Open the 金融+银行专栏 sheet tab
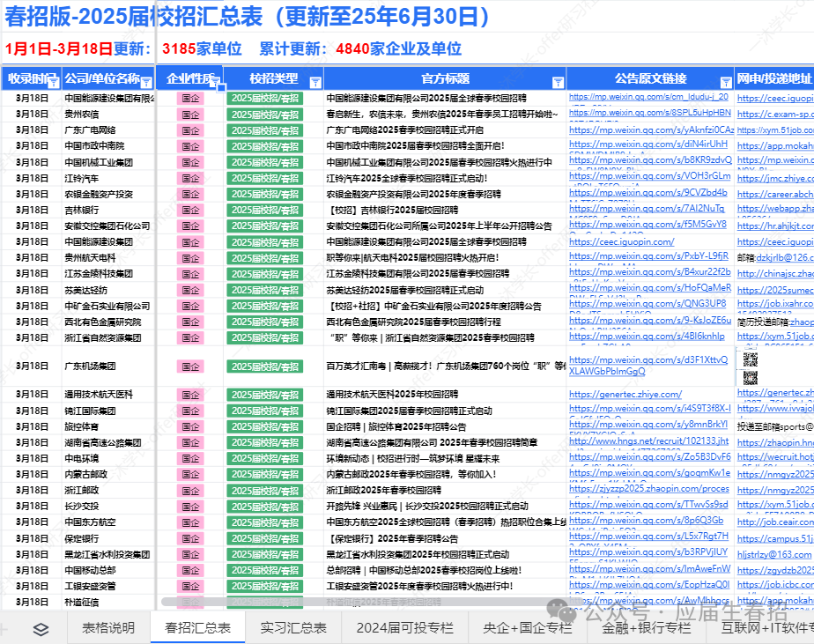Viewport: 814px width, 644px height. click(x=647, y=628)
